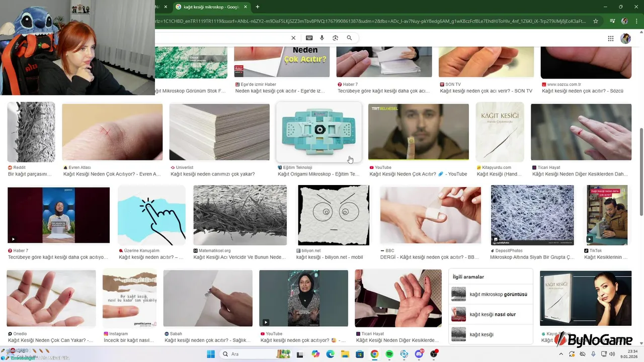Submit search with the magnifier icon
644x362 pixels.
tap(349, 38)
